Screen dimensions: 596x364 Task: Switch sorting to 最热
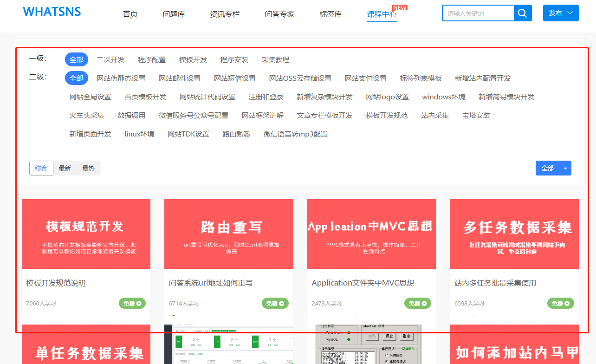pyautogui.click(x=88, y=168)
